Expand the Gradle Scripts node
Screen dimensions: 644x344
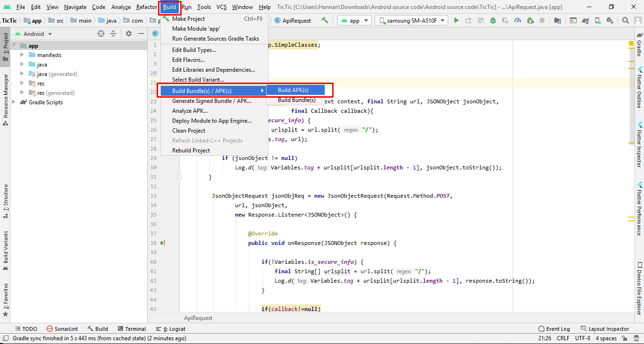pos(14,102)
